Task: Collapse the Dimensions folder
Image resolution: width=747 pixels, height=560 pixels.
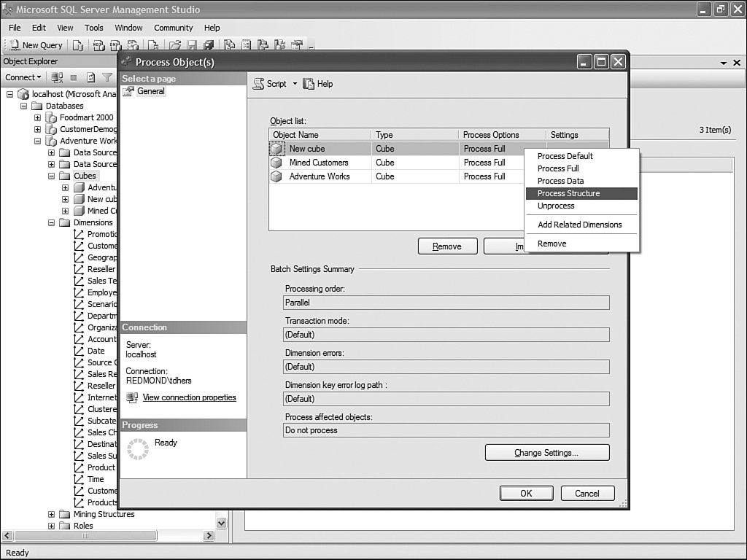Action: 51,222
